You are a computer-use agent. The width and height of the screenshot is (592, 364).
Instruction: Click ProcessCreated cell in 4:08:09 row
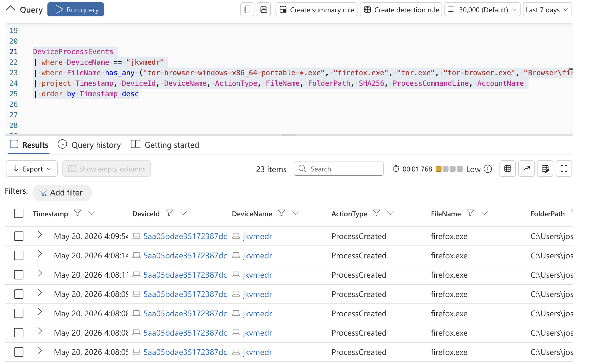coord(359,294)
